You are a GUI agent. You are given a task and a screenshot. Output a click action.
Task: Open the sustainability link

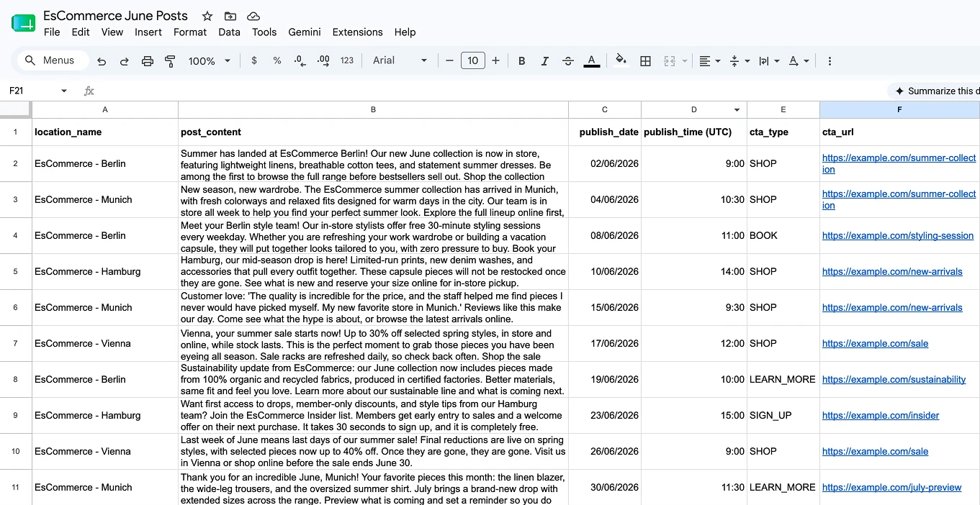coord(894,379)
